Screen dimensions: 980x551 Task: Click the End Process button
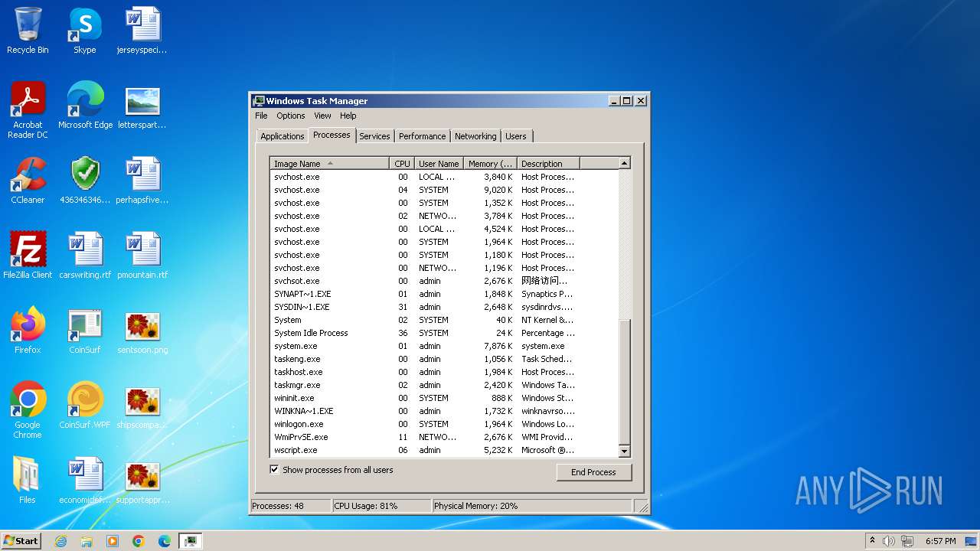[594, 472]
